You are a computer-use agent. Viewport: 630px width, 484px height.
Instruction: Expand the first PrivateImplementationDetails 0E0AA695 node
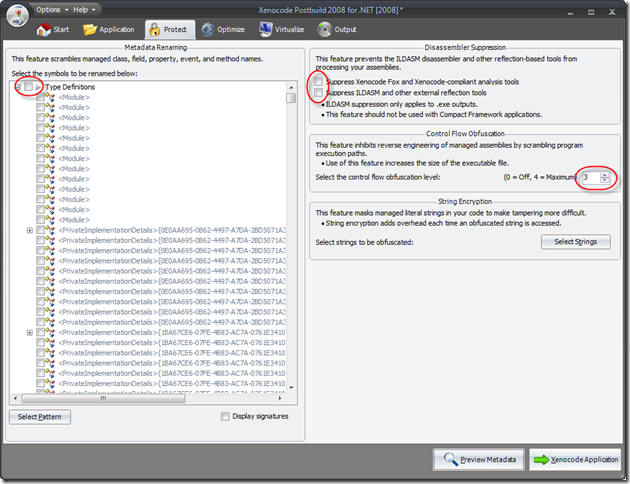[x=29, y=231]
